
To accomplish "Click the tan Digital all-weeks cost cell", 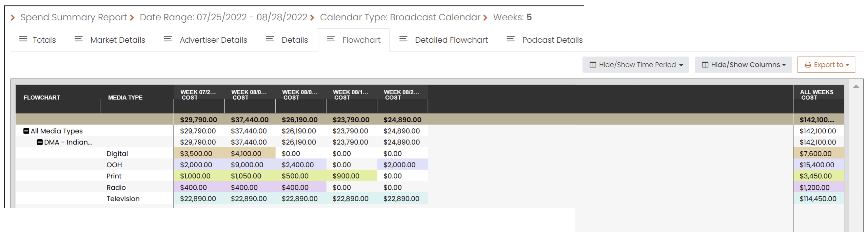I will pos(818,154).
